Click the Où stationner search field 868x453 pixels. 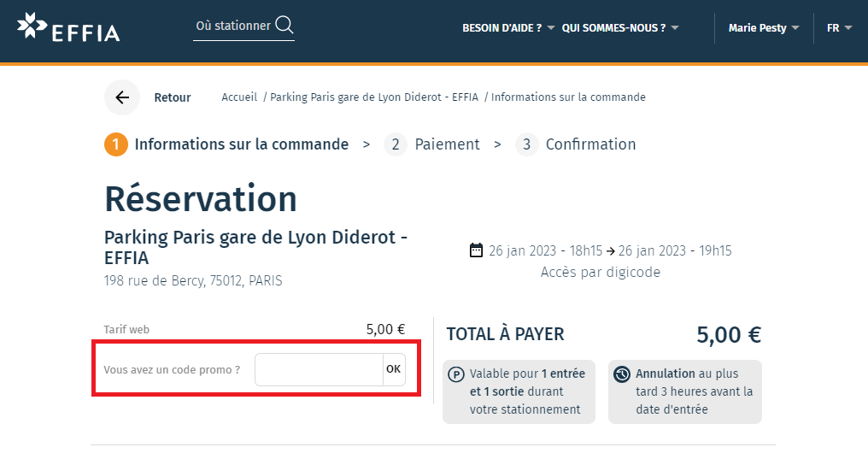point(233,26)
